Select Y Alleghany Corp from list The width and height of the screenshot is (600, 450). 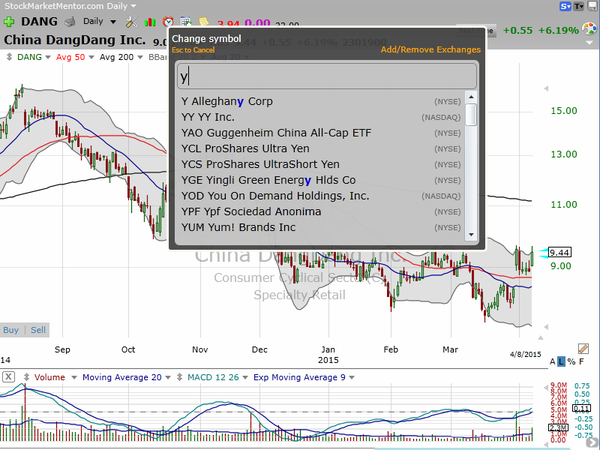[321, 101]
